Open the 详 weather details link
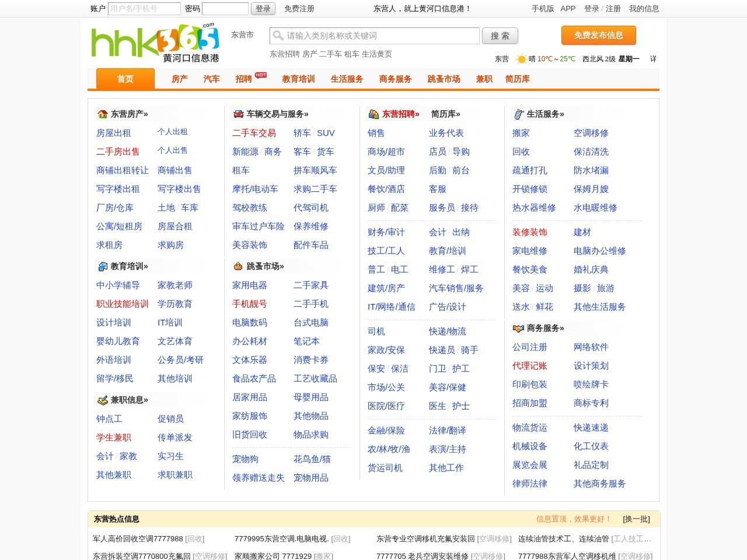Image resolution: width=747 pixels, height=560 pixels. [x=653, y=59]
